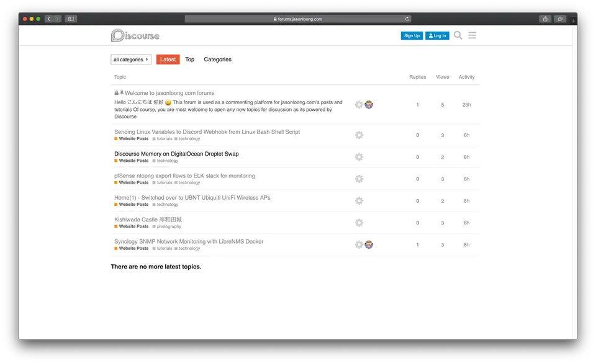This screenshot has height=364, width=596.
Task: Expand the all categories dropdown
Action: tap(131, 59)
